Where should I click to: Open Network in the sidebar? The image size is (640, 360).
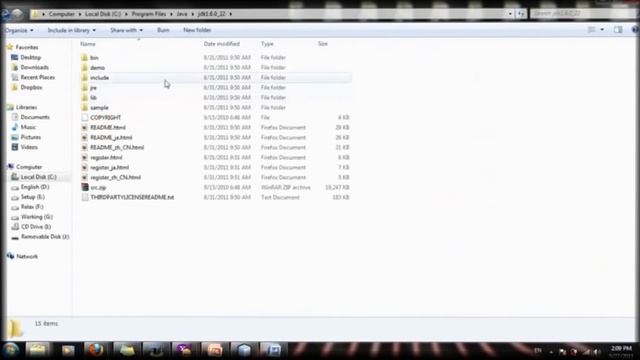(x=27, y=257)
